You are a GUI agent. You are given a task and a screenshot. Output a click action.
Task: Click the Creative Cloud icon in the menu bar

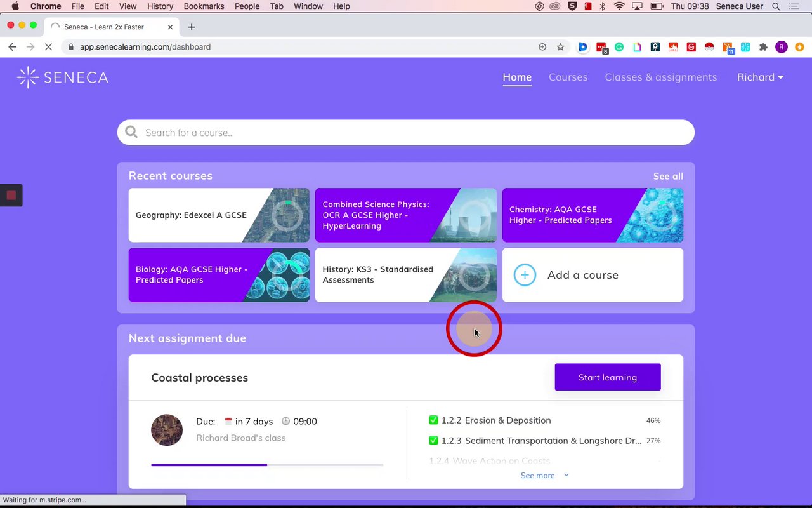pyautogui.click(x=555, y=6)
